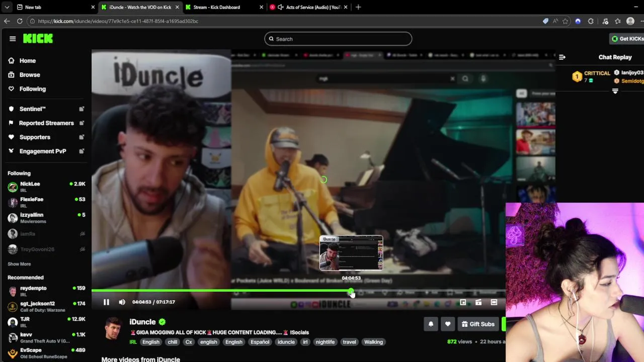Click the Get KICKs button
The width and height of the screenshot is (644, 362).
pyautogui.click(x=627, y=39)
